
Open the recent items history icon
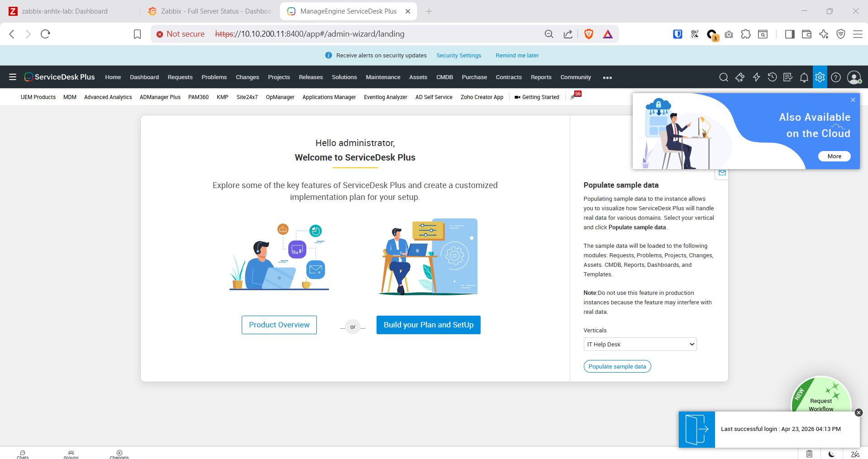[772, 77]
